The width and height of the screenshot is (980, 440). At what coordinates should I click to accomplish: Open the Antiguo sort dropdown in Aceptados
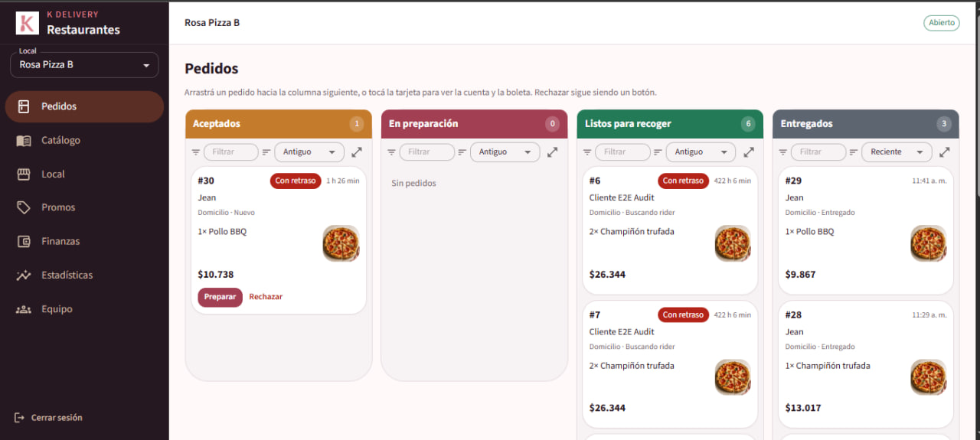click(309, 152)
